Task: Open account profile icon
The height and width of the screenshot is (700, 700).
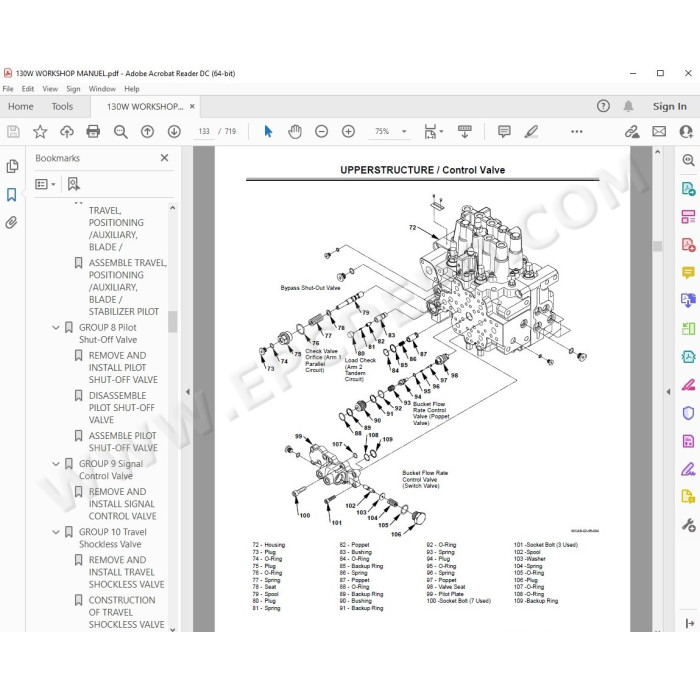Action: tap(686, 131)
